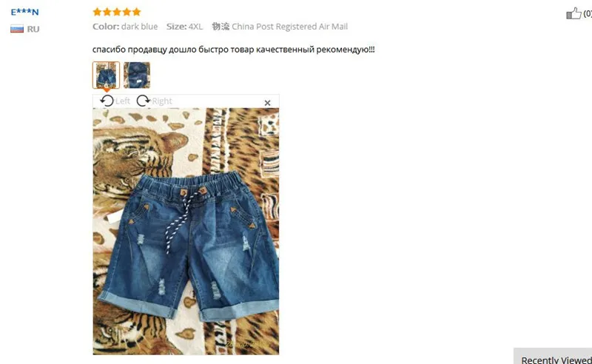The width and height of the screenshot is (592, 364).
Task: Click the enlarged denim shorts photo
Action: click(186, 231)
